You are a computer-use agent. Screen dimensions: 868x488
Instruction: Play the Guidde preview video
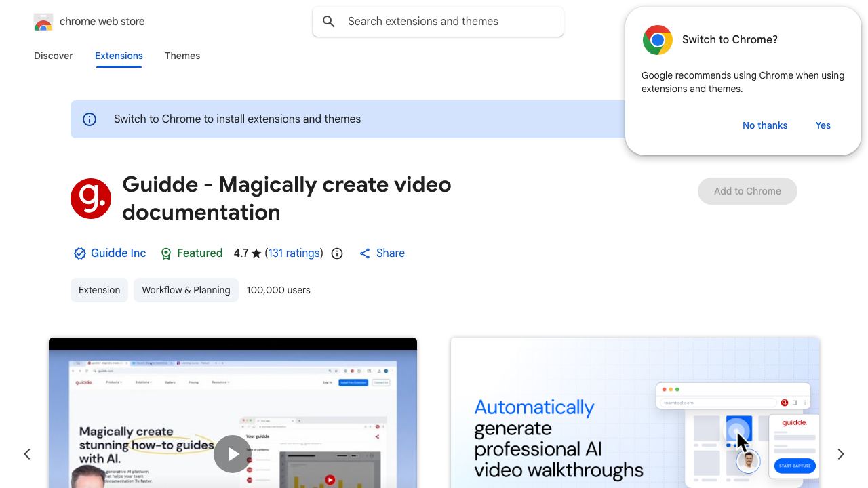233,454
